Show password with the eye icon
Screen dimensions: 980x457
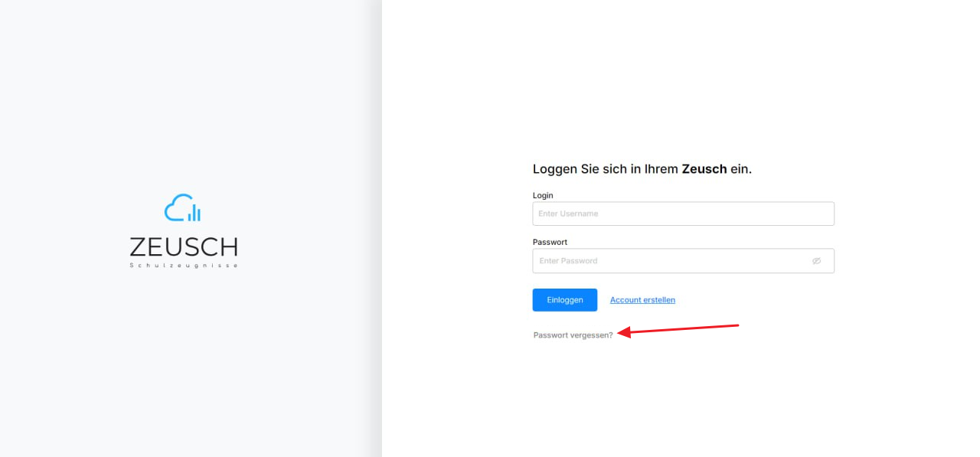pyautogui.click(x=816, y=261)
